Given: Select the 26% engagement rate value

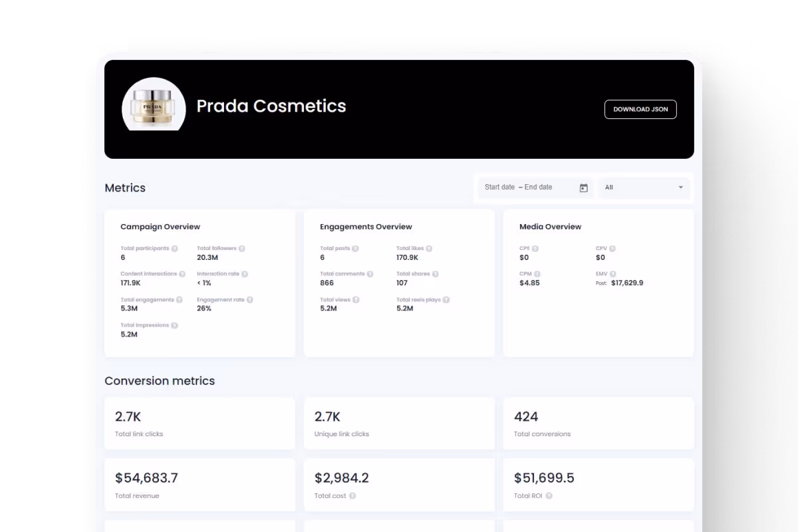Looking at the screenshot, I should point(204,309).
